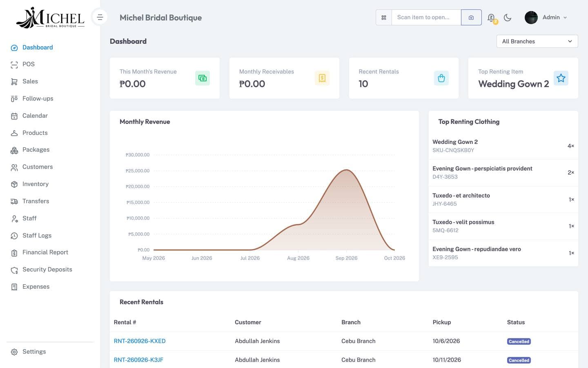
Task: Click the Staff Logs history icon
Action: 14,236
